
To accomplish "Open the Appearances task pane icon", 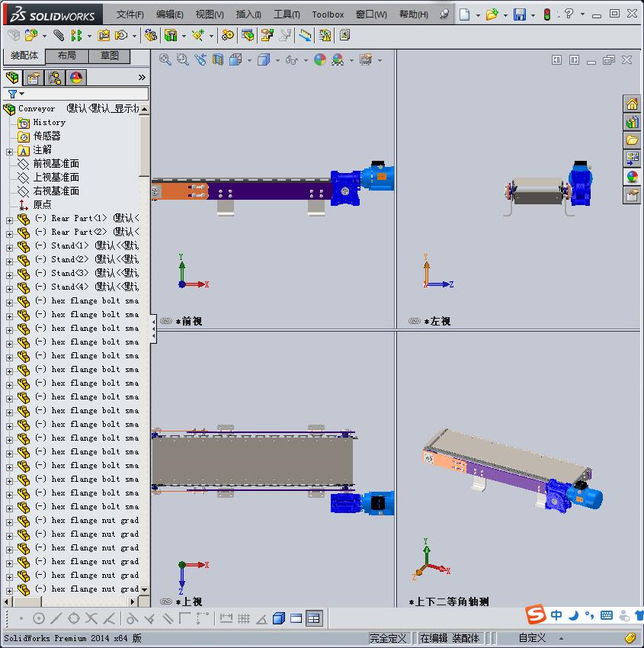I will [x=632, y=177].
